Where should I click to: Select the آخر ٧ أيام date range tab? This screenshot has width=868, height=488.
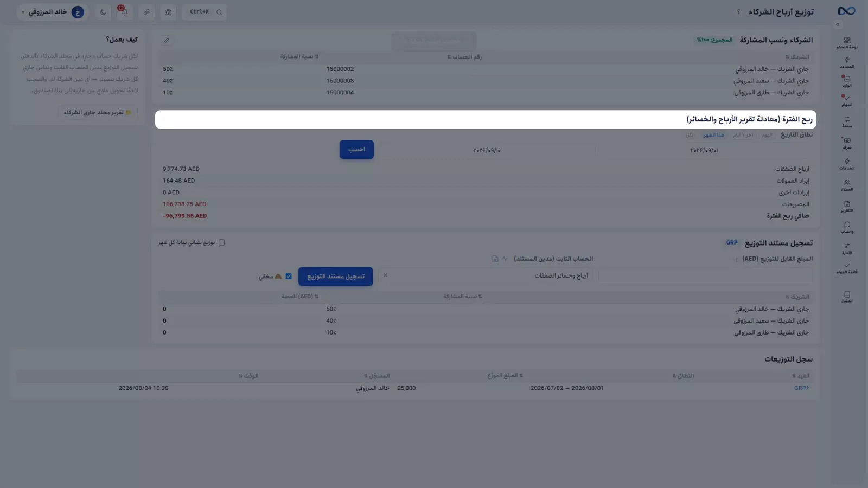[x=743, y=135]
